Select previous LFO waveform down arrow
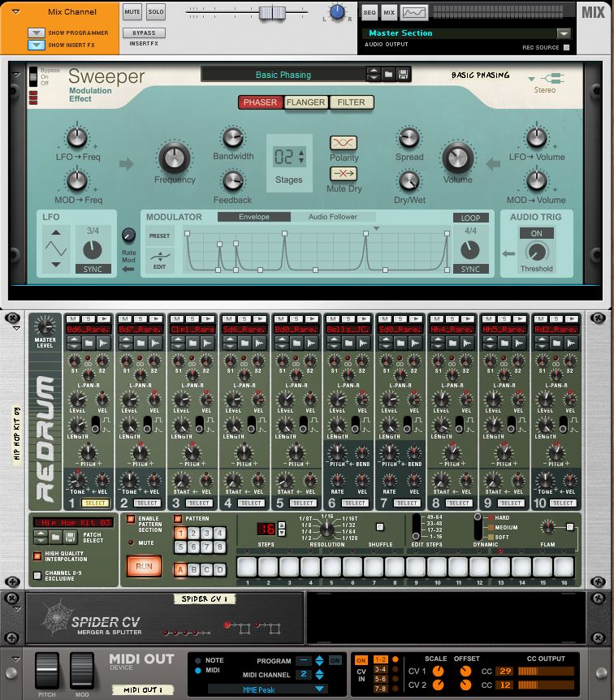The width and height of the screenshot is (614, 700). coord(56,265)
